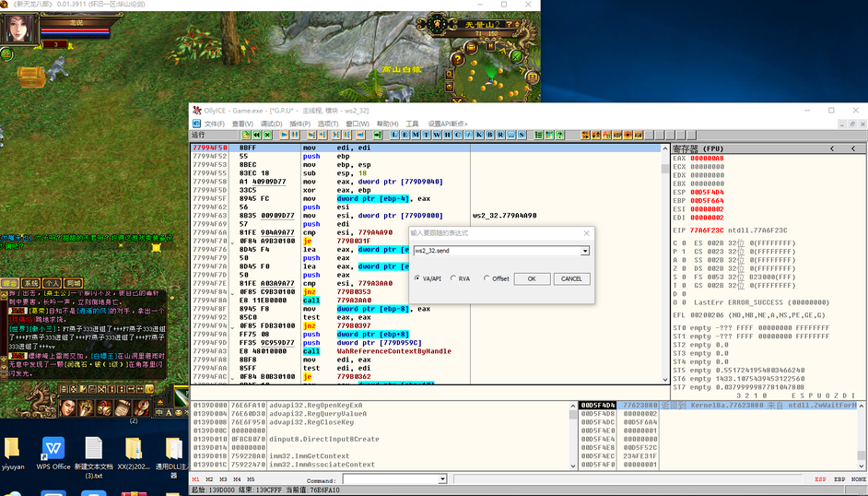Close the expression dialog with X
The image size is (868, 496).
586,233
